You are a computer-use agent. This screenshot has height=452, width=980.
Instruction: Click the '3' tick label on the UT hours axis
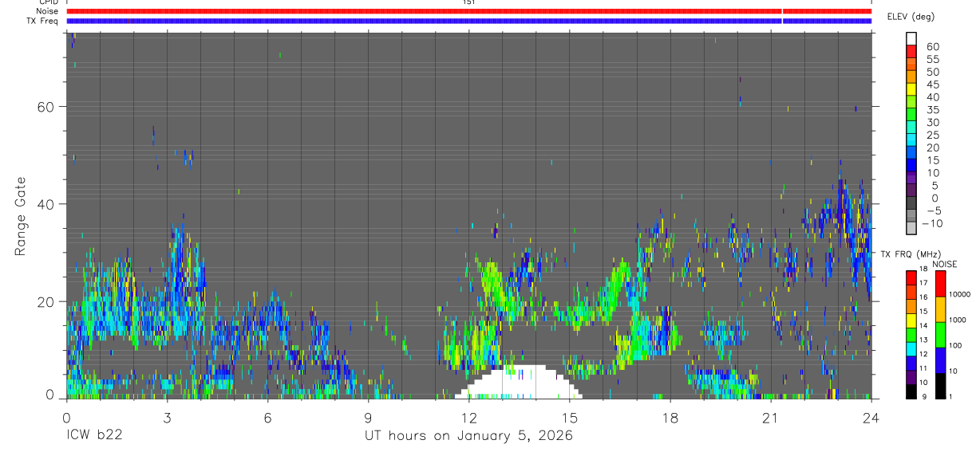click(x=167, y=417)
